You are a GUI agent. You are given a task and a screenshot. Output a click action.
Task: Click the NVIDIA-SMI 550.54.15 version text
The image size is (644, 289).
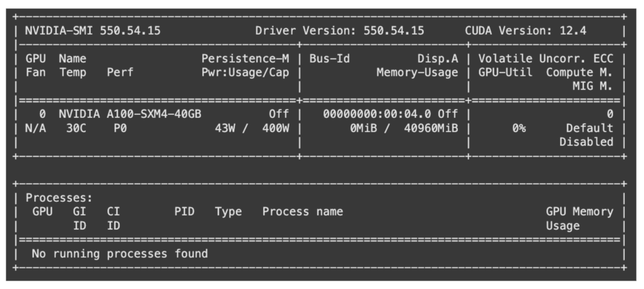(93, 31)
